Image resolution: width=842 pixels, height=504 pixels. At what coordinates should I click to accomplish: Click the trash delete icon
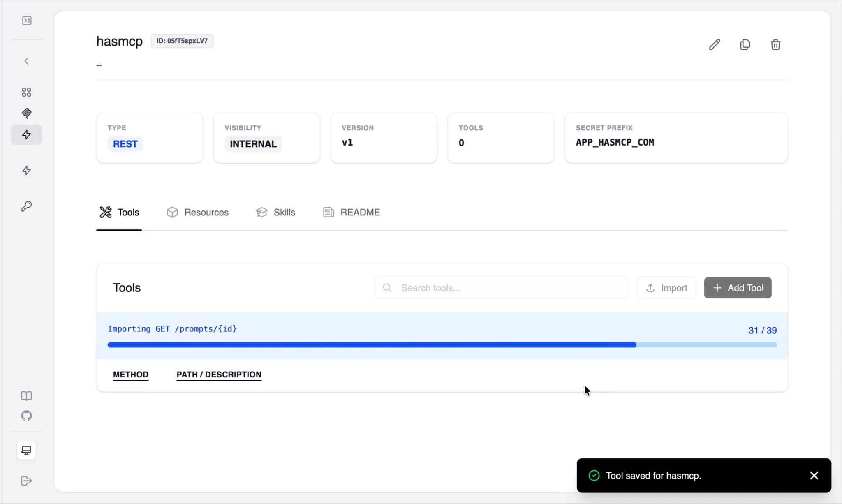pos(775,44)
